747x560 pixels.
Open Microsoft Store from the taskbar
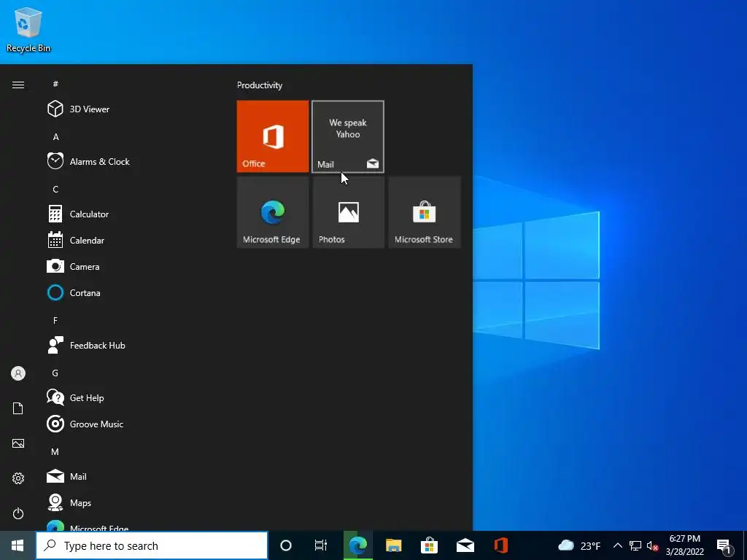tap(429, 545)
